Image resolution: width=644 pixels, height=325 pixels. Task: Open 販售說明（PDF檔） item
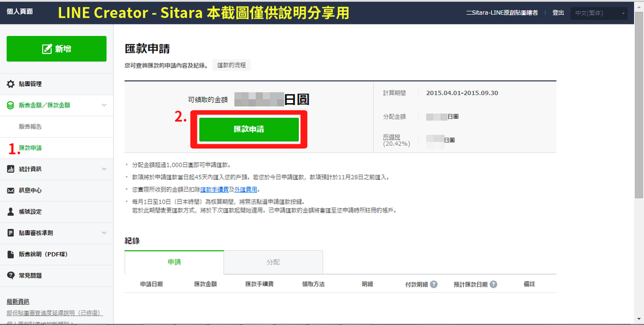click(x=43, y=255)
